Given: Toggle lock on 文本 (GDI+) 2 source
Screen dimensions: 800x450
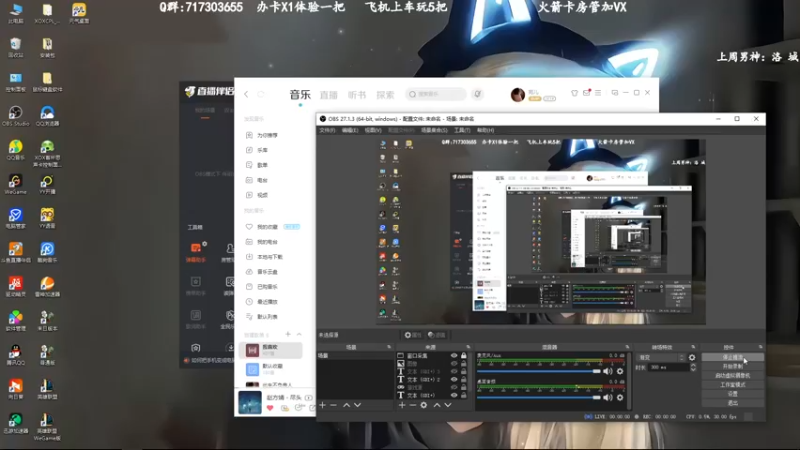Looking at the screenshot, I should coord(464,380).
